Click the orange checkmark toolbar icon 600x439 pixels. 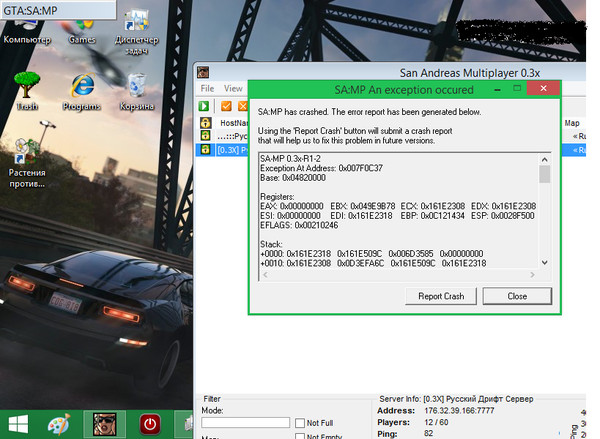click(x=227, y=106)
